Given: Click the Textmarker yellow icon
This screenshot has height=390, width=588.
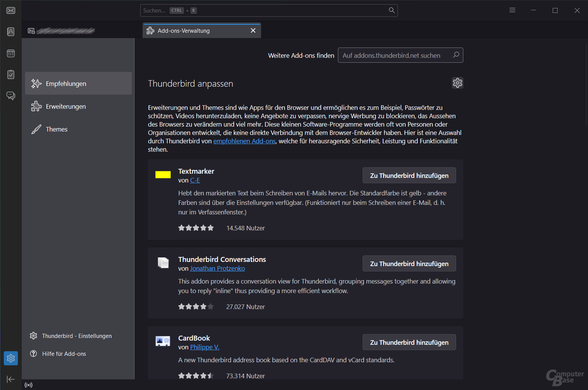Looking at the screenshot, I should [163, 174].
